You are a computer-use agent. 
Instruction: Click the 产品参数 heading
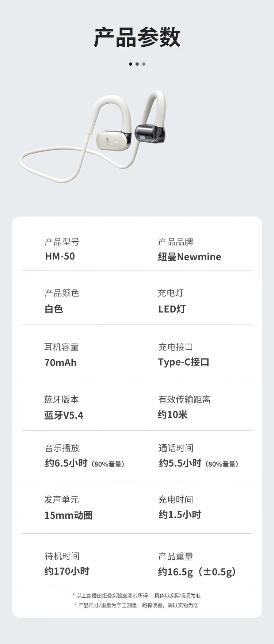click(x=137, y=38)
